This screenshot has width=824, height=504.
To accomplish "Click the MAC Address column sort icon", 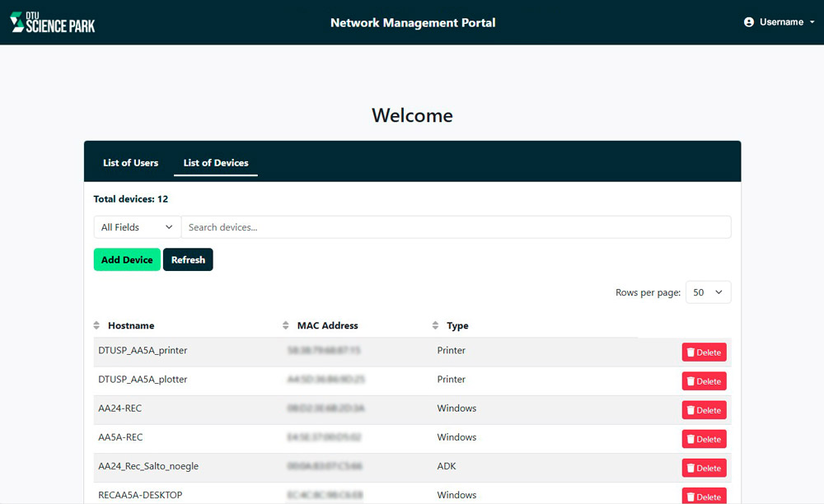I will click(x=286, y=325).
